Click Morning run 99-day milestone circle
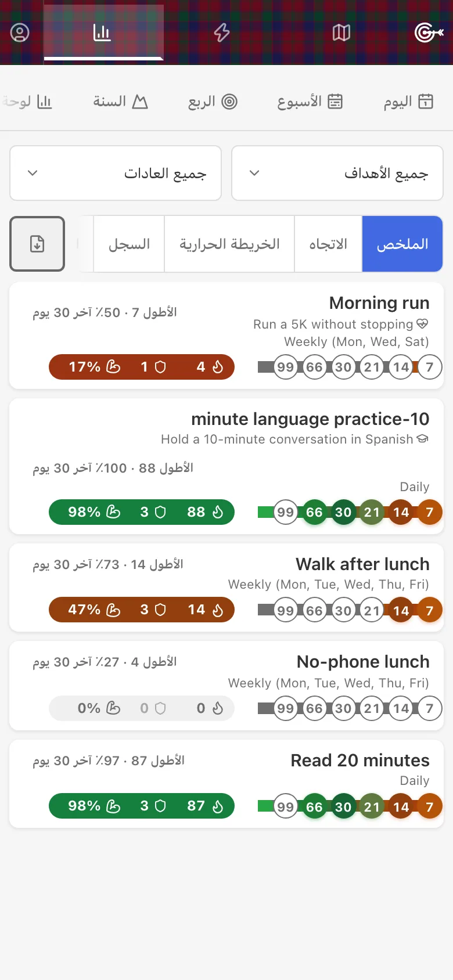 point(285,367)
